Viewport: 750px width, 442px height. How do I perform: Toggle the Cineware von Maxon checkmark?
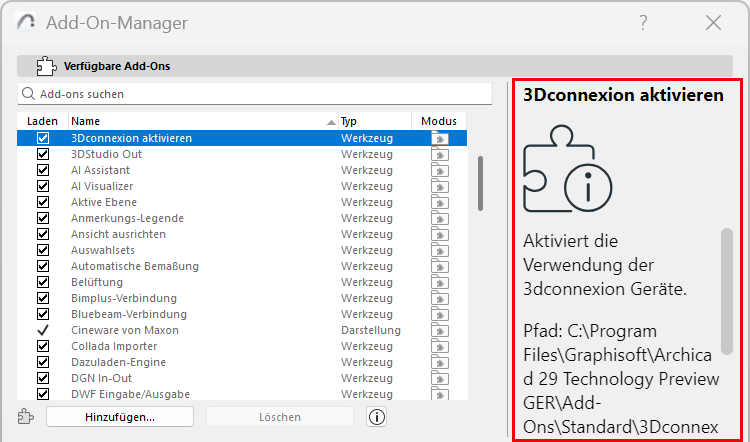click(x=43, y=331)
